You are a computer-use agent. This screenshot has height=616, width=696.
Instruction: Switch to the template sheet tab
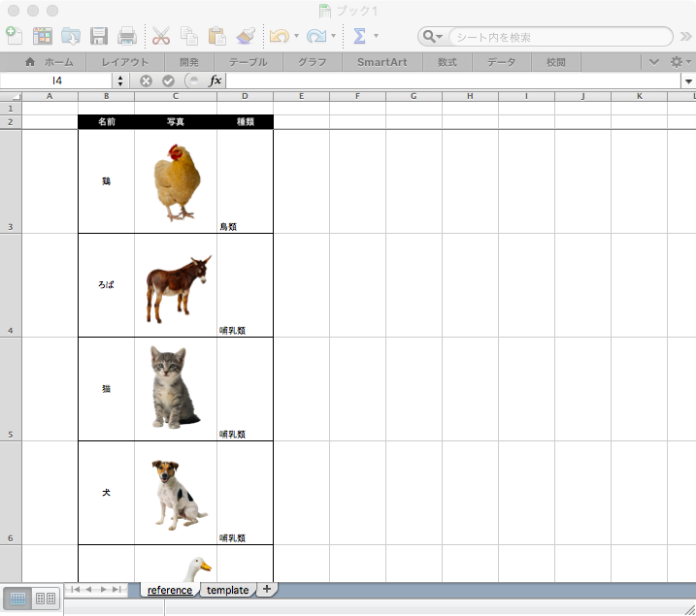tap(227, 590)
